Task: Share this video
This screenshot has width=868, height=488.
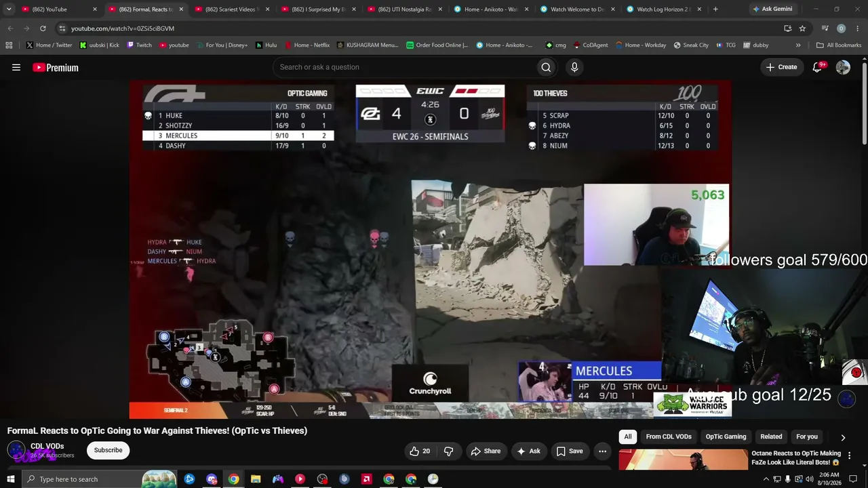Action: coord(486,451)
